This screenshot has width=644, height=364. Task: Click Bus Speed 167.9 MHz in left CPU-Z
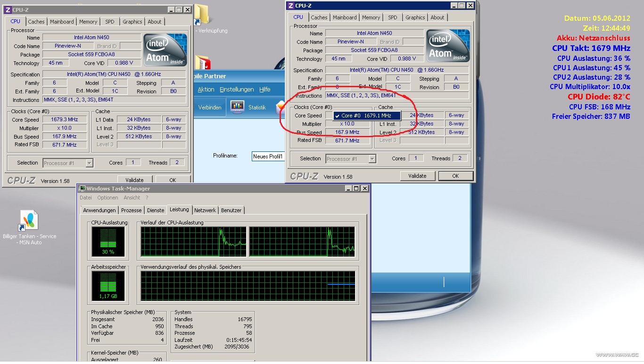(65, 137)
